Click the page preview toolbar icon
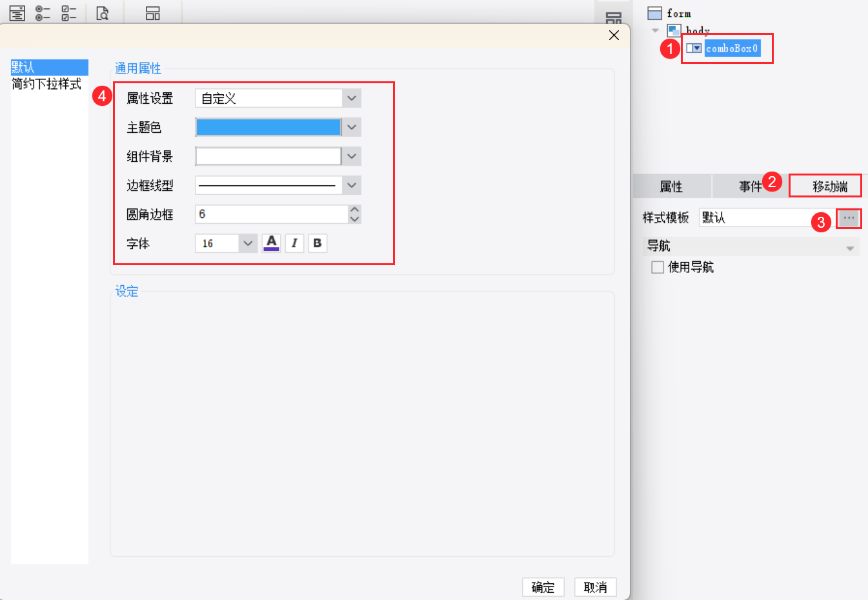 click(102, 13)
